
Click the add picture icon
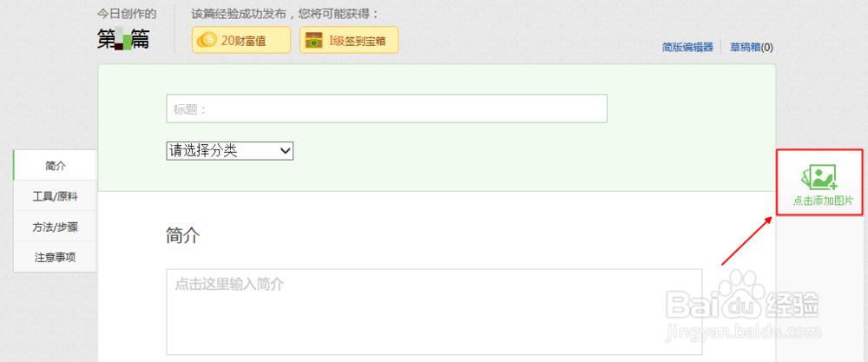pos(819,178)
